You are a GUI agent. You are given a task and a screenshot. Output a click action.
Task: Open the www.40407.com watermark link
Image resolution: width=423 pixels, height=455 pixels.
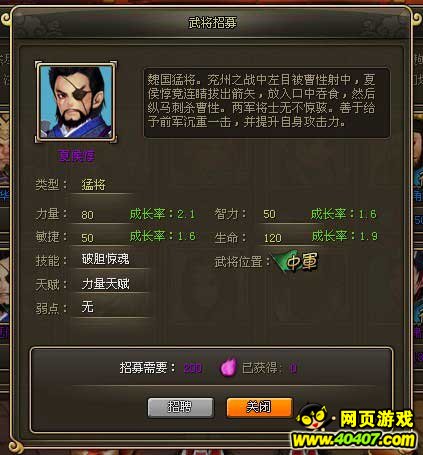[354, 440]
